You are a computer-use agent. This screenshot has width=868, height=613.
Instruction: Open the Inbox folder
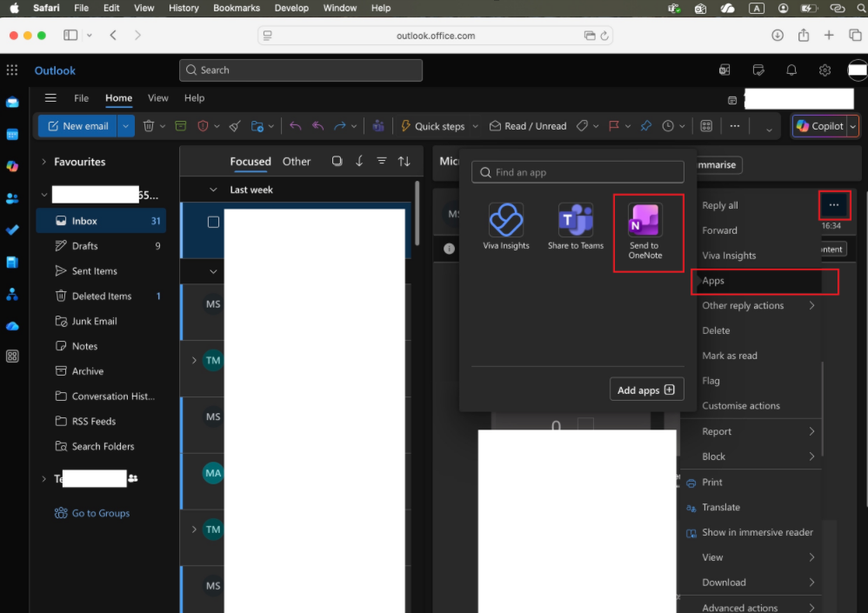point(101,221)
